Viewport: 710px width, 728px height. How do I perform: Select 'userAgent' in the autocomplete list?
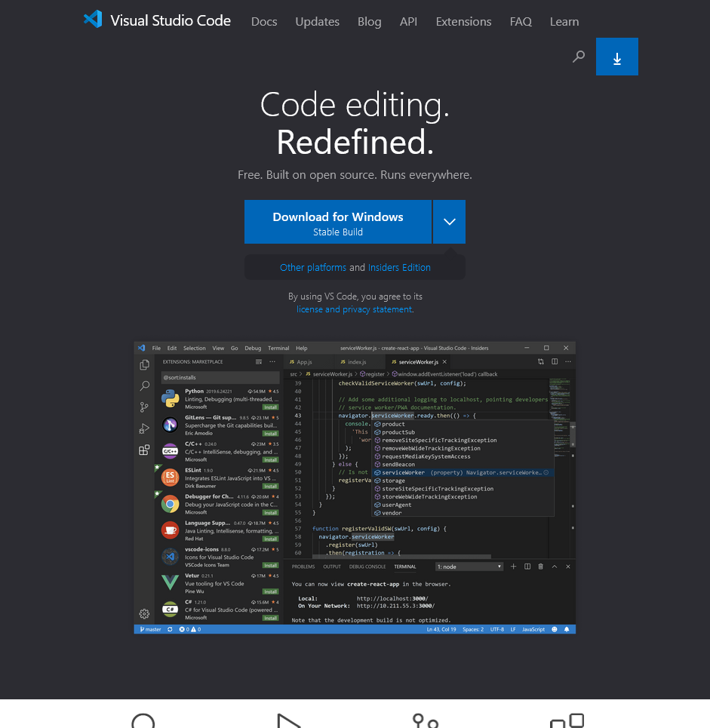(x=463, y=505)
